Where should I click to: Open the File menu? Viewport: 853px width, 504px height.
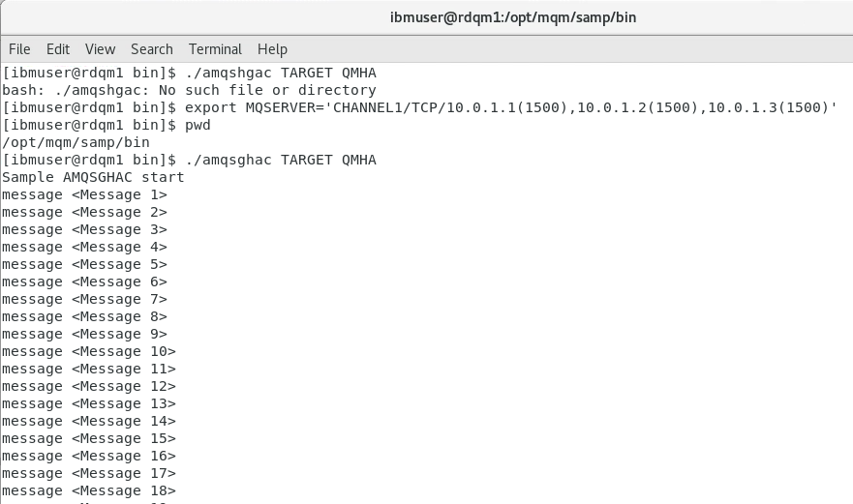pos(19,49)
